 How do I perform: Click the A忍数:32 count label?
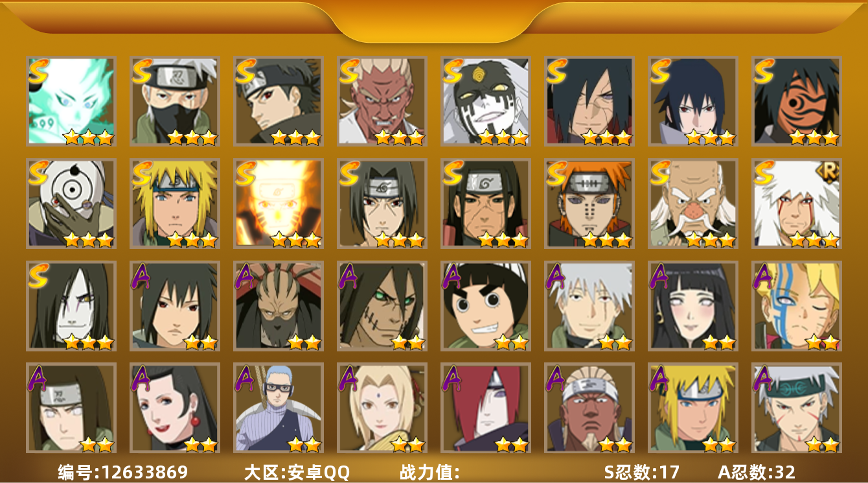[757, 472]
